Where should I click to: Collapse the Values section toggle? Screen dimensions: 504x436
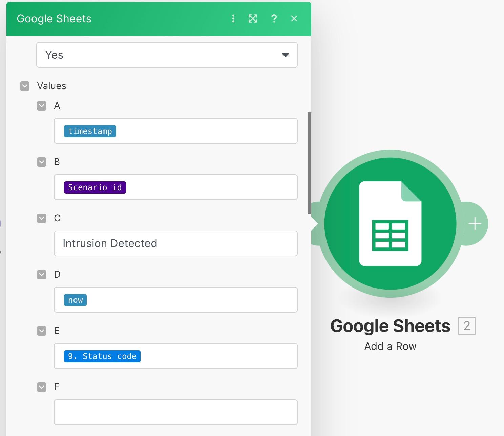click(x=25, y=86)
